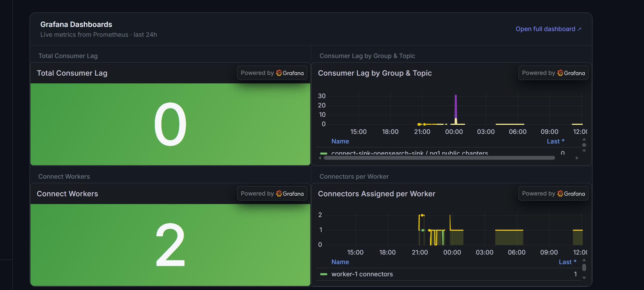Click Powered by Grafana badge on Connect Workers
644x290 pixels.
272,194
